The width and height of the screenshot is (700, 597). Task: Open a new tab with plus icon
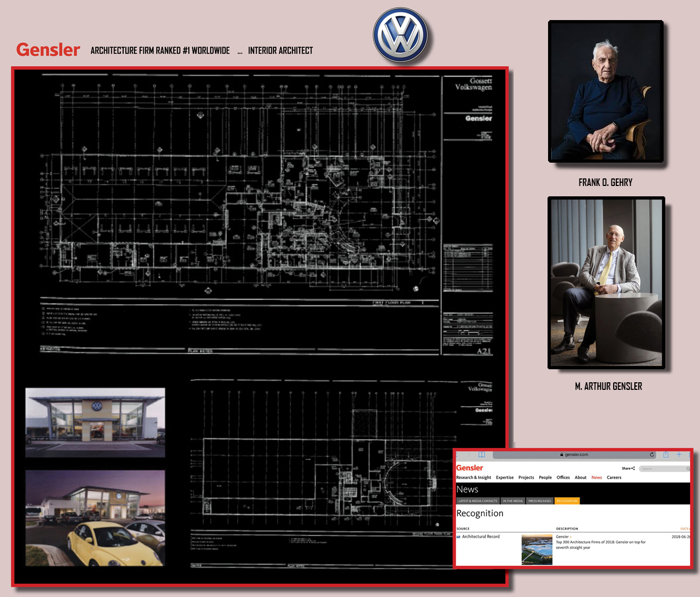tap(679, 454)
